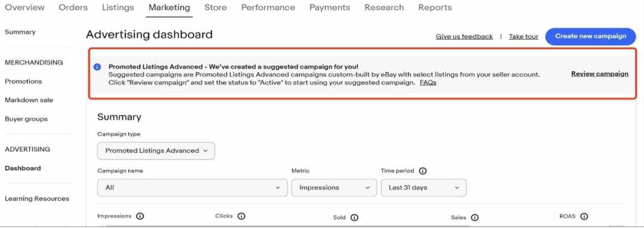Start the Take tour link

[x=524, y=36]
